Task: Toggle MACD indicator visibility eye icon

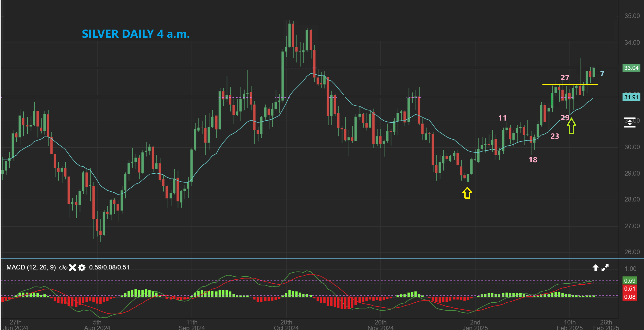Action: 63,268
